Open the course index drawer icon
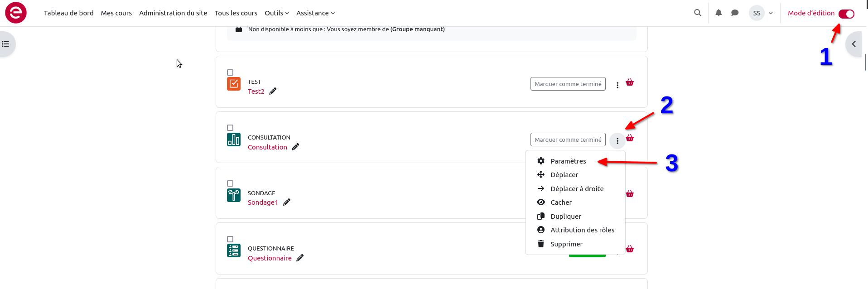Viewport: 868px width, 289px height. [x=6, y=44]
